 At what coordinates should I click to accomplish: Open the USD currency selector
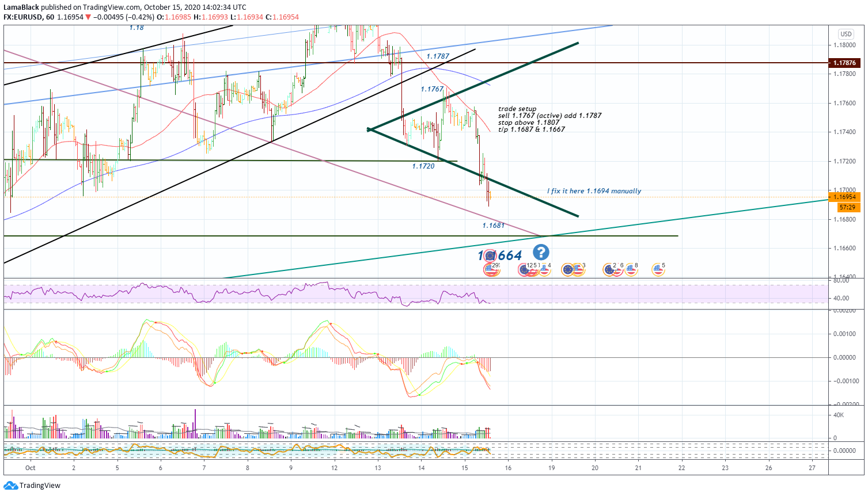click(846, 34)
